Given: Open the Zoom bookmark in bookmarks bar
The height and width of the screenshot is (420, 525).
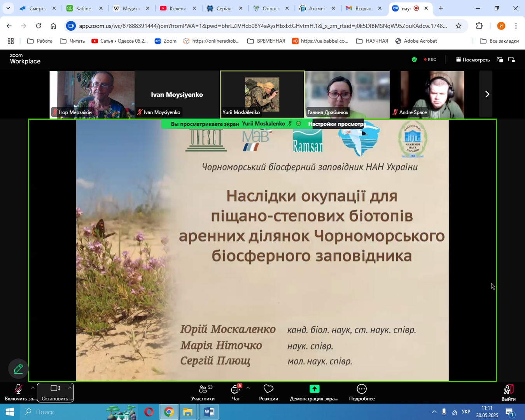Looking at the screenshot, I should (x=165, y=41).
